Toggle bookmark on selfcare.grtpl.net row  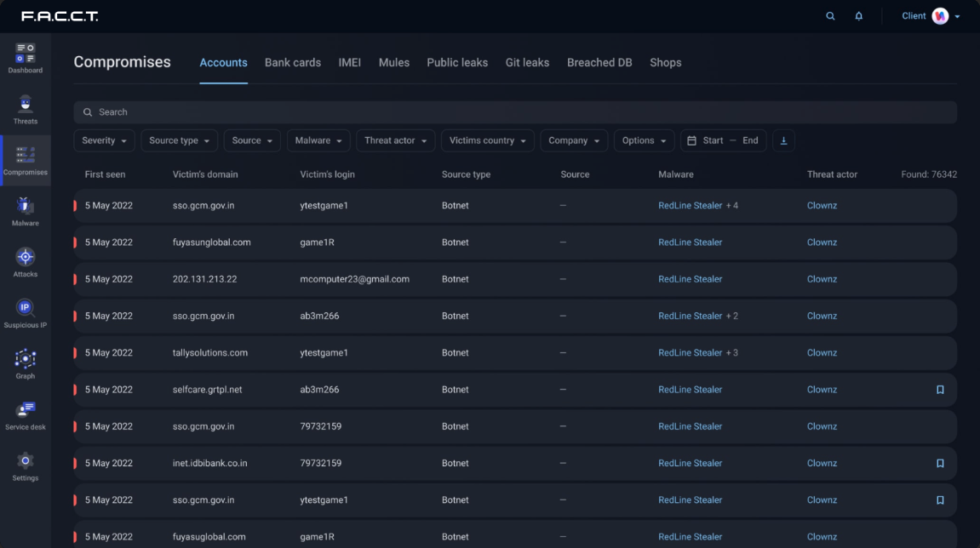click(940, 390)
